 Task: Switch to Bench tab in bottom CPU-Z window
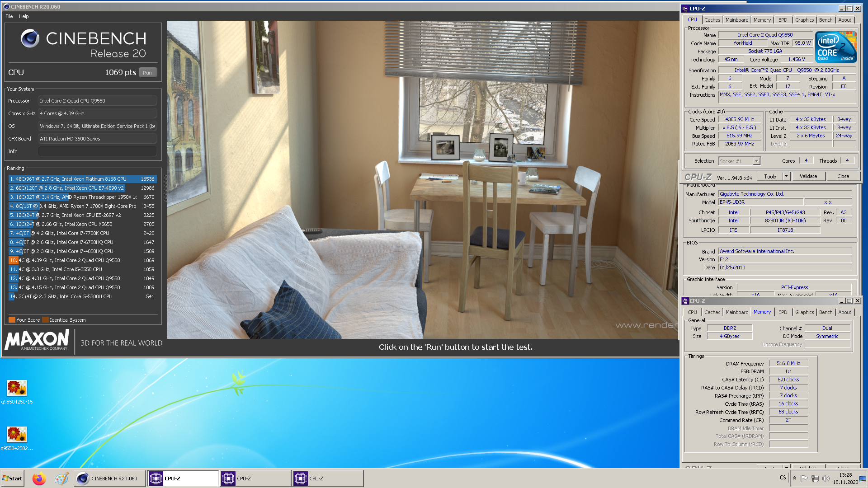tap(826, 312)
